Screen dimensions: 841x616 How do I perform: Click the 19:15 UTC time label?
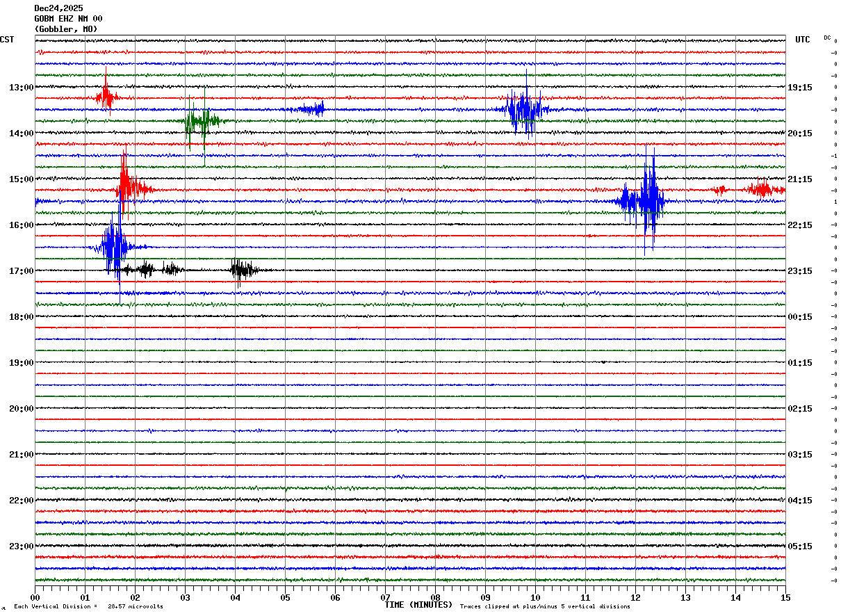800,88
